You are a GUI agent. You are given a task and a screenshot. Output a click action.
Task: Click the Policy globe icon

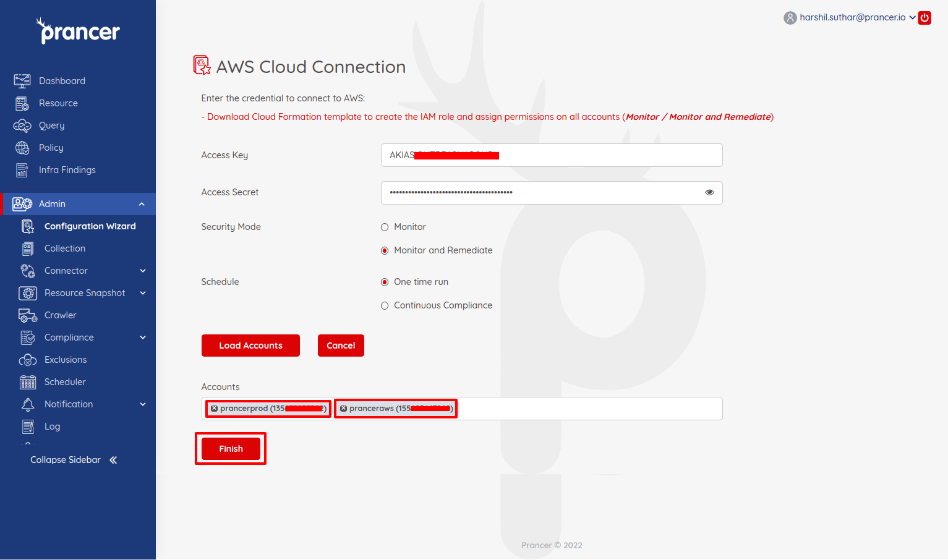pyautogui.click(x=22, y=148)
